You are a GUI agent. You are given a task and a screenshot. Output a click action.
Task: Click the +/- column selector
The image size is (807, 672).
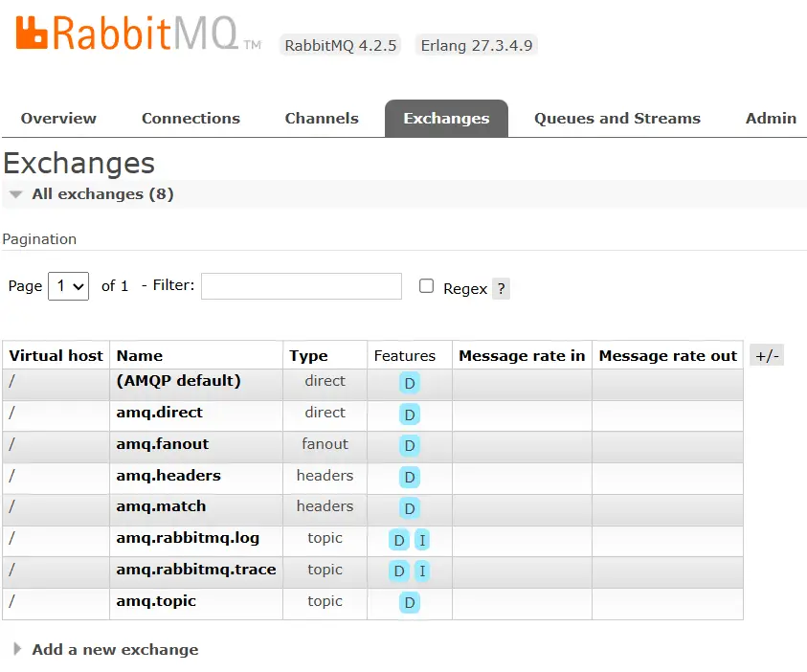pyautogui.click(x=766, y=354)
